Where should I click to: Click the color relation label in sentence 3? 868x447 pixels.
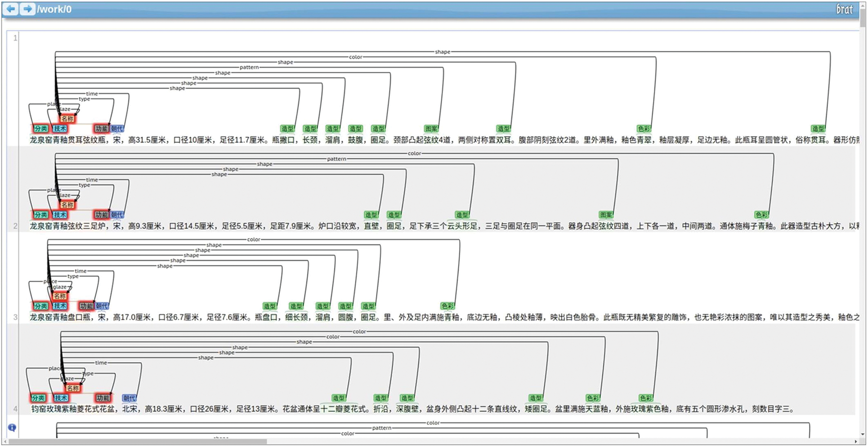[x=253, y=239]
